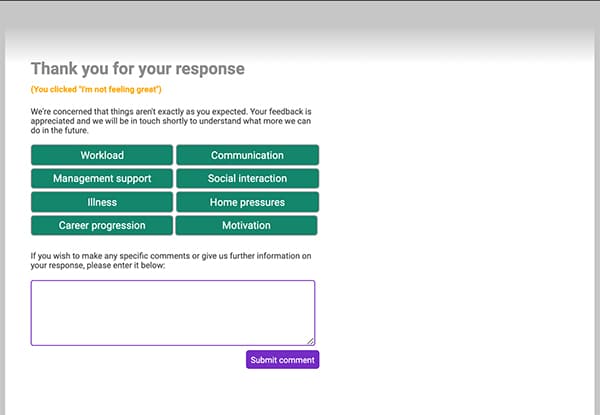Select the Home pressures button
The image size is (600, 415).
pos(247,202)
